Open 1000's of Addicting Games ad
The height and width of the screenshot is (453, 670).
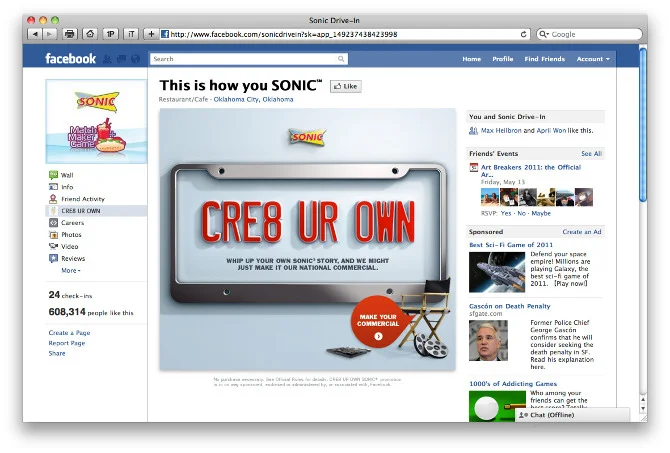[513, 383]
